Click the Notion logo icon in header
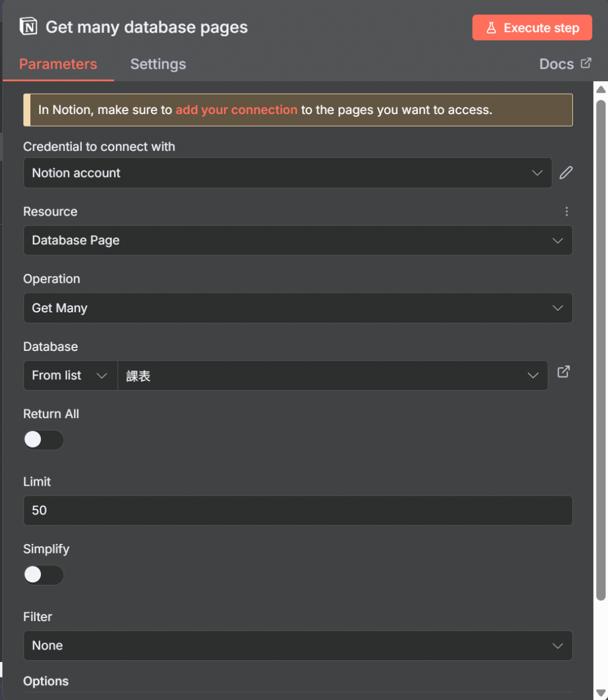 (x=28, y=27)
